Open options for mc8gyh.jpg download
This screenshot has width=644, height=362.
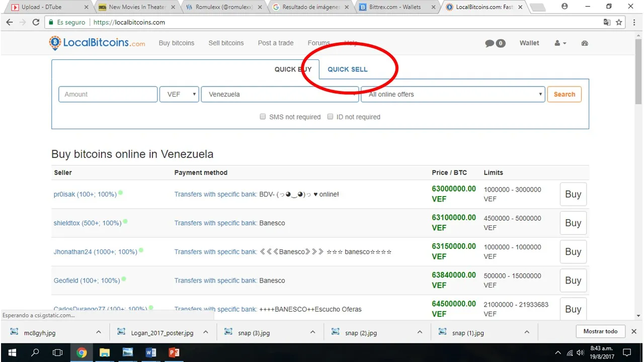point(99,332)
